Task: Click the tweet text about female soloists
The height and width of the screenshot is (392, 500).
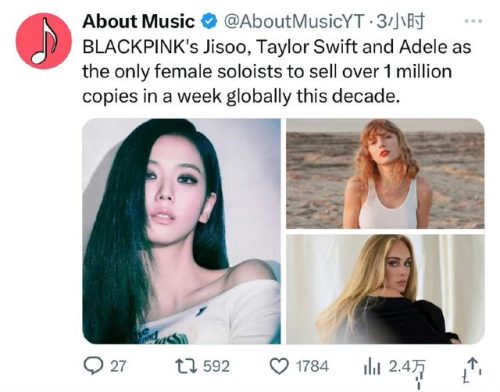Action: point(277,71)
